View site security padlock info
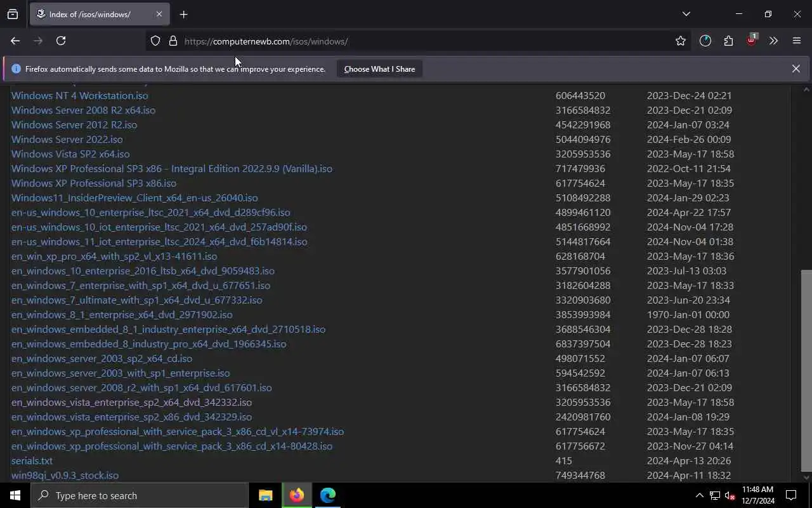Viewport: 812px width, 508px height. [173, 41]
